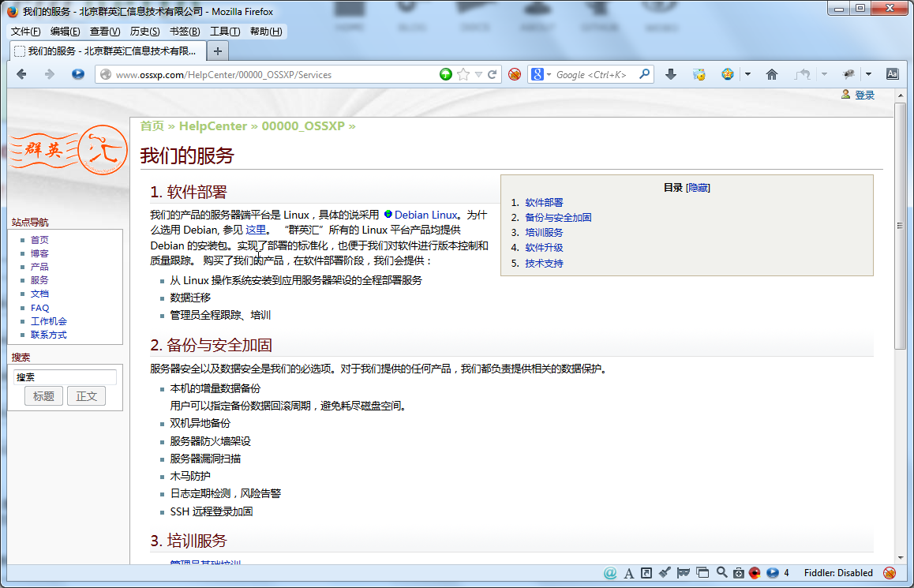Go back with the back arrow
914x588 pixels.
click(x=21, y=74)
